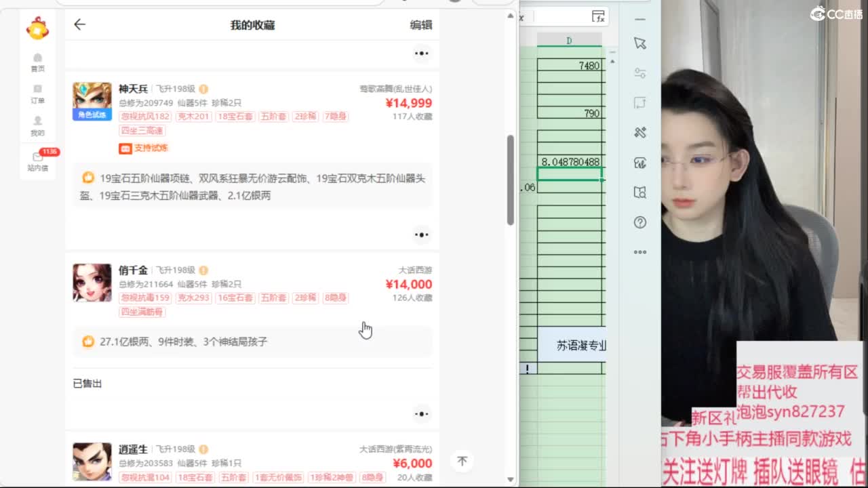Open 站内信 inbox with 1136 badge
The image size is (868, 488).
coord(38,161)
